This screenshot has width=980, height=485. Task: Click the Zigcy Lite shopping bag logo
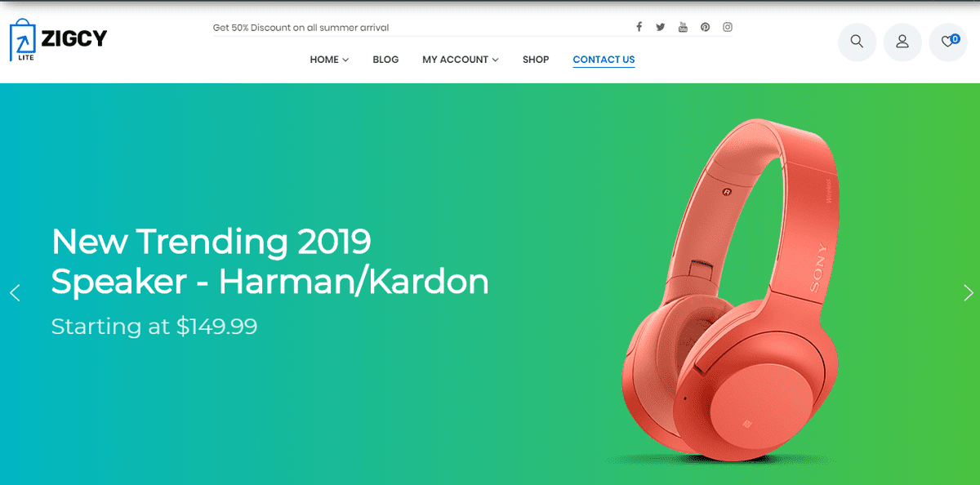click(x=58, y=40)
